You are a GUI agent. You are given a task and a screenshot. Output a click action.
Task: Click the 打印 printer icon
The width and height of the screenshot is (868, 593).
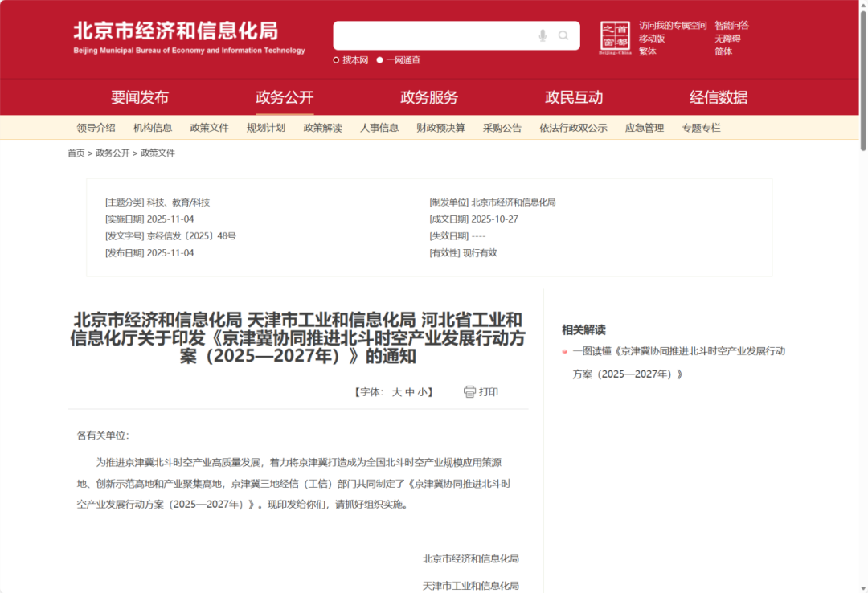[x=469, y=391]
